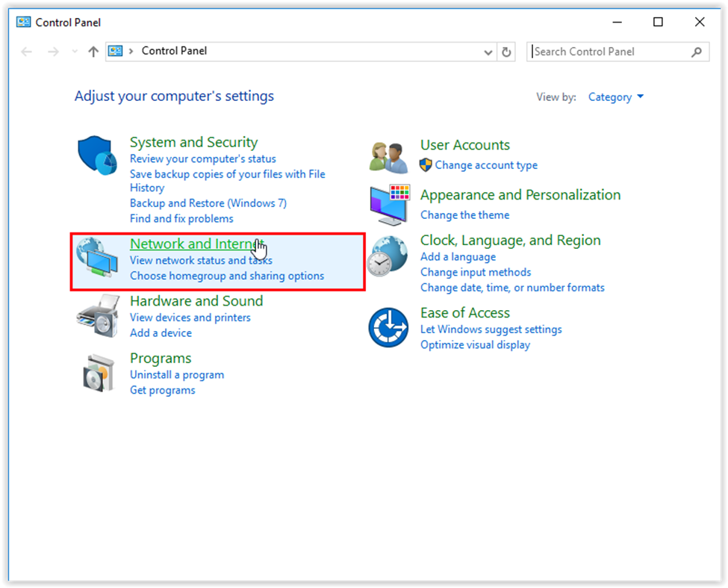
Task: Open System and Security category
Action: [x=193, y=142]
